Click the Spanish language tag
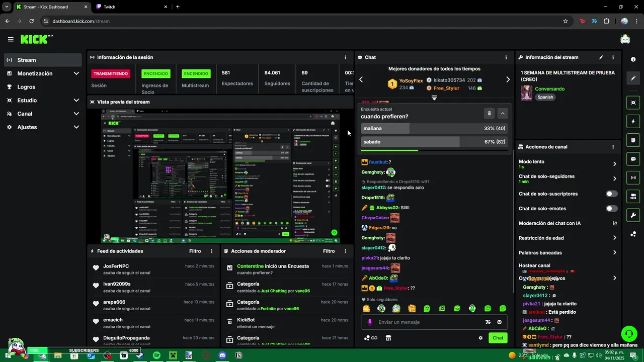The height and width of the screenshot is (362, 644). pos(545,97)
